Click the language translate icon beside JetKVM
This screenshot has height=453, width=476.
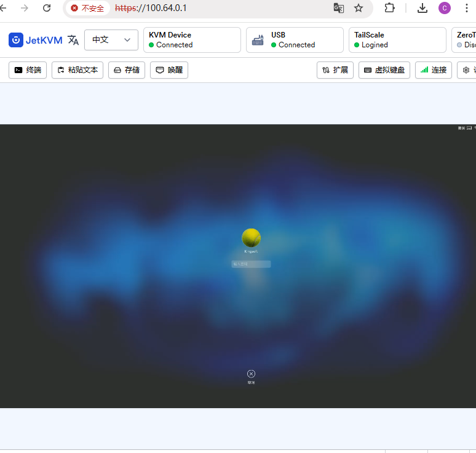(73, 40)
